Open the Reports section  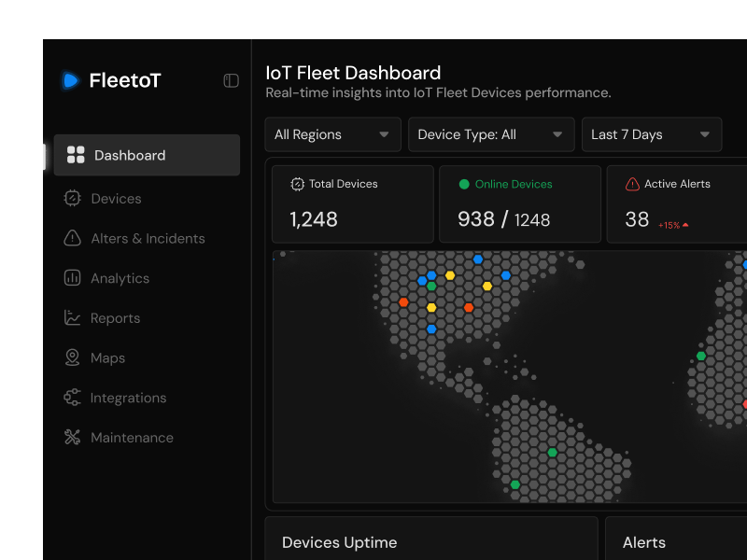pyautogui.click(x=115, y=318)
